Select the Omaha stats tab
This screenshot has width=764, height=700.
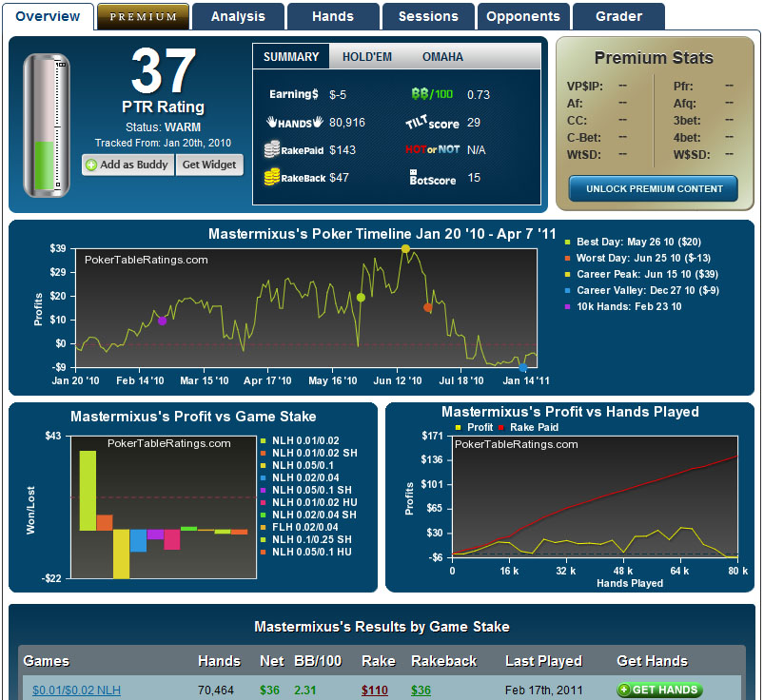tap(442, 56)
